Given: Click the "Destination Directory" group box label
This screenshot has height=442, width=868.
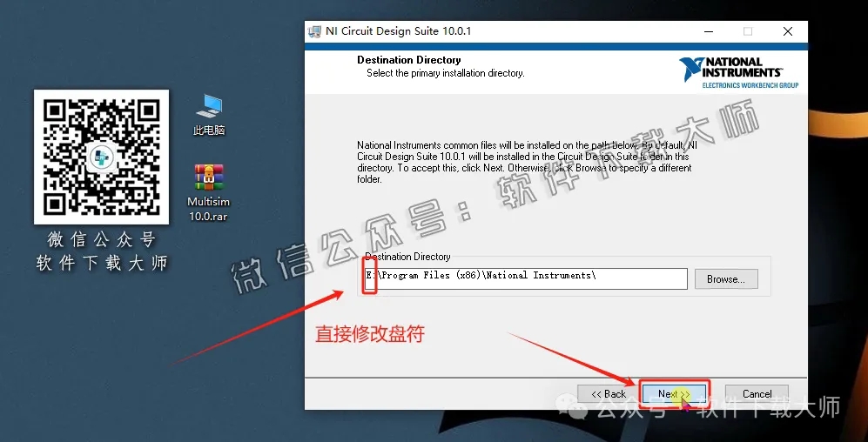Looking at the screenshot, I should tap(408, 257).
